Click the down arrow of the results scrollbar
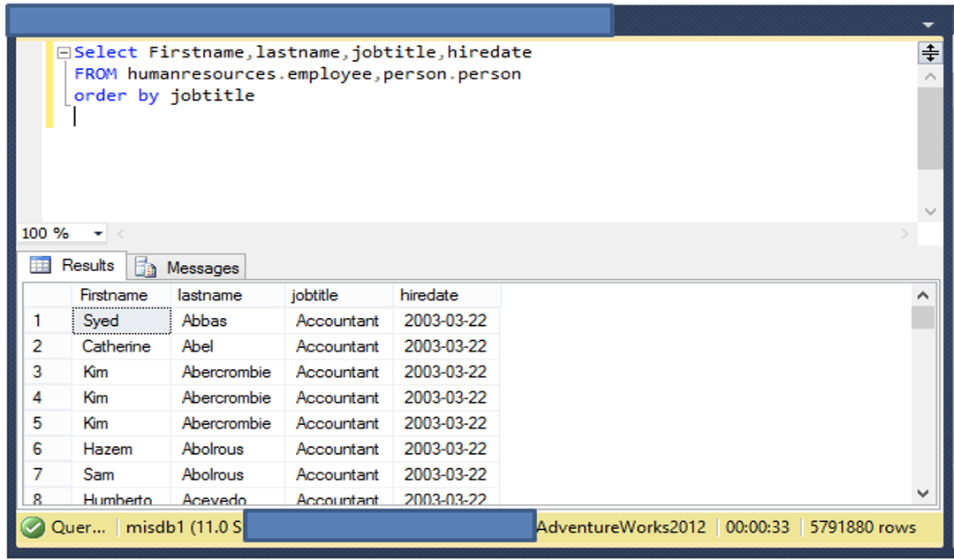 point(924,495)
